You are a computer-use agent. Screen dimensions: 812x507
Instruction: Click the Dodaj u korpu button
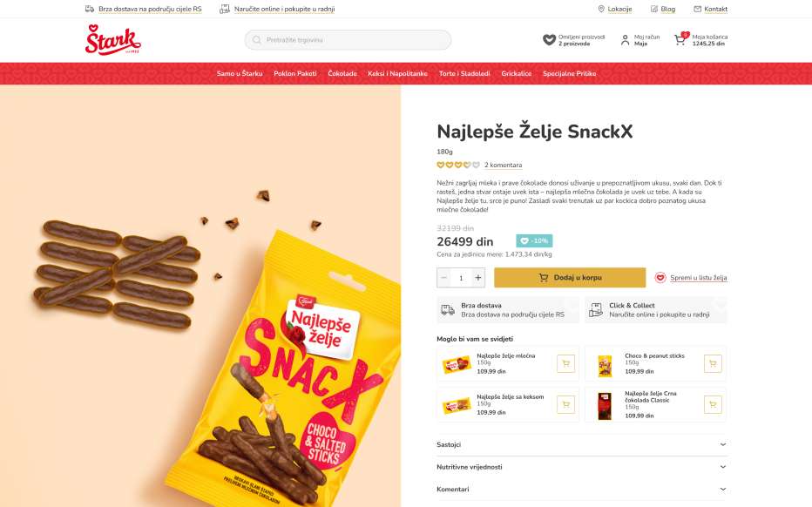570,278
